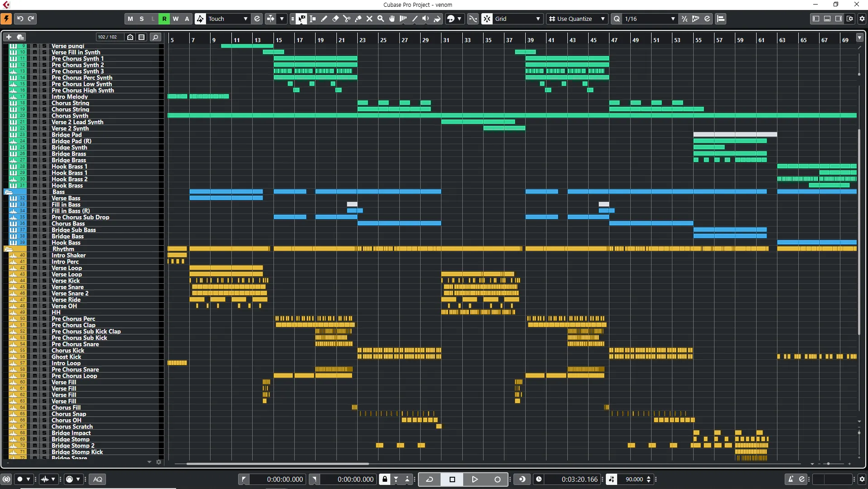Toggle the metronome click button

(790, 479)
